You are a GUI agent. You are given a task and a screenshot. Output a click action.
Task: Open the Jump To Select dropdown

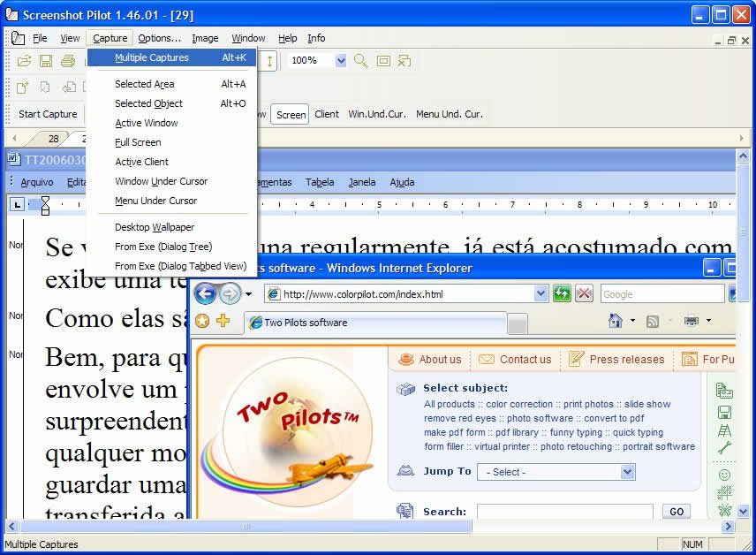pyautogui.click(x=627, y=472)
